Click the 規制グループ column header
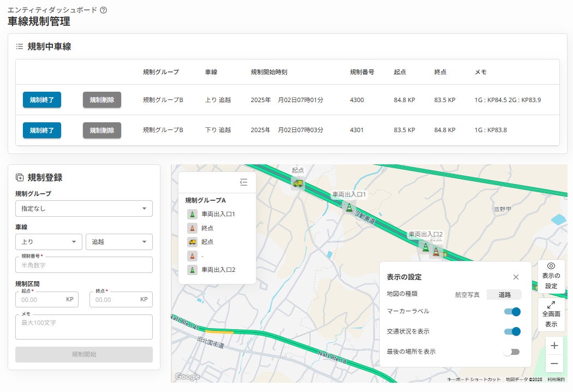The width and height of the screenshot is (573, 392). coord(161,72)
